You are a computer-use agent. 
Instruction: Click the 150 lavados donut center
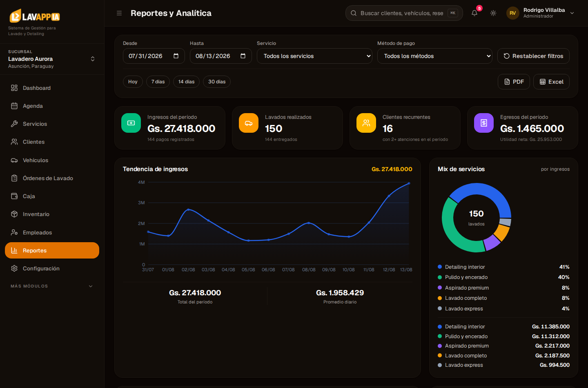476,217
